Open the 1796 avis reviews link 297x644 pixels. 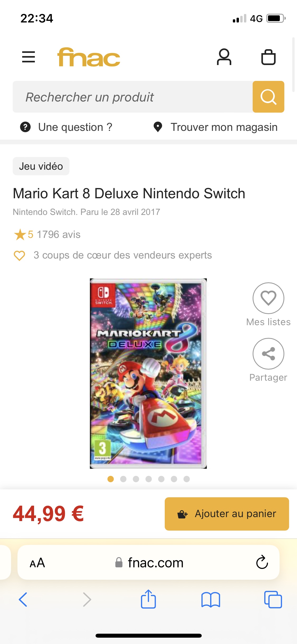click(59, 234)
